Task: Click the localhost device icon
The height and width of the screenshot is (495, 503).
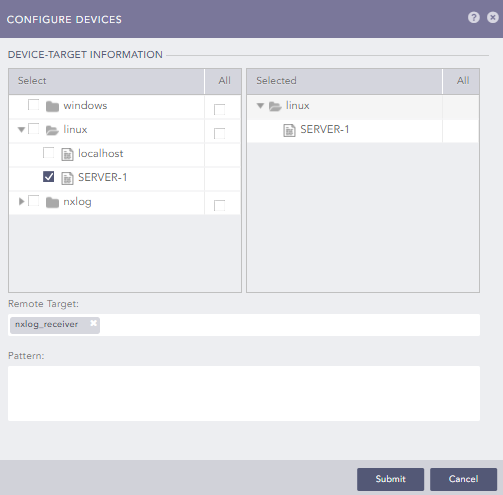Action: click(67, 154)
